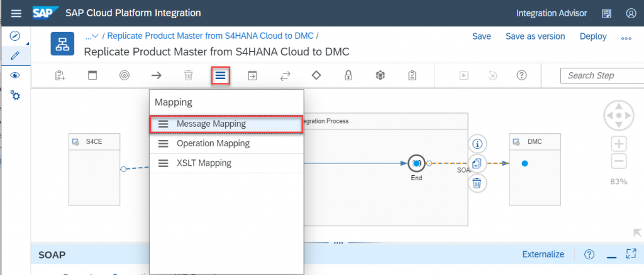Expand the breadcrumb ellipsis dropdown
This screenshot has width=644, height=275.
tap(92, 36)
